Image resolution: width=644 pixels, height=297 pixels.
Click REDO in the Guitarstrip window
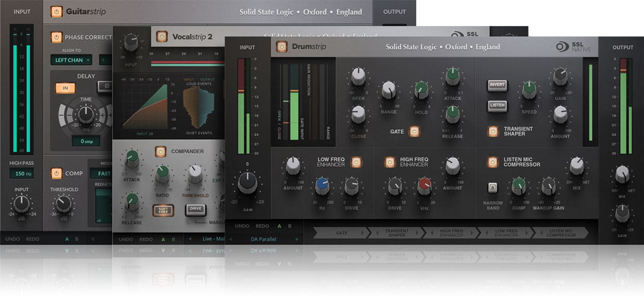coord(33,239)
